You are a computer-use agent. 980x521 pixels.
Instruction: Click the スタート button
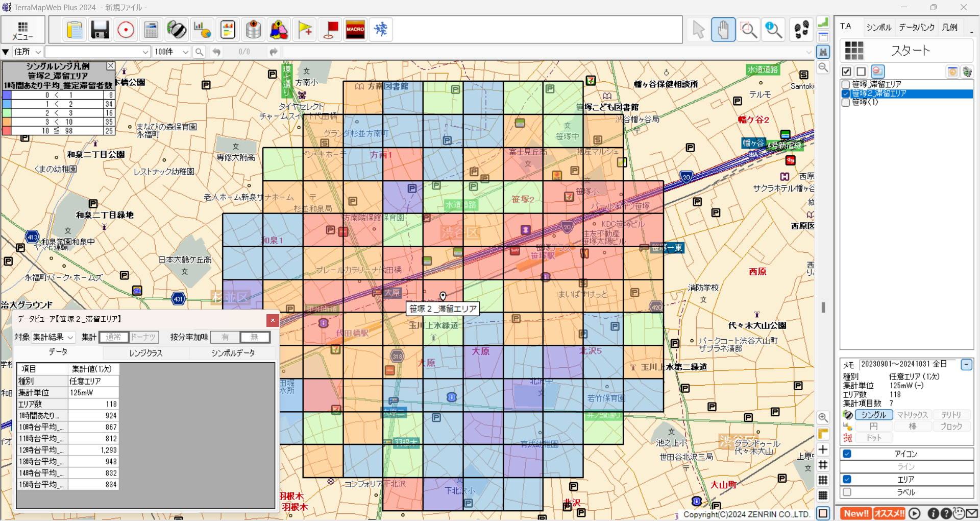point(911,51)
